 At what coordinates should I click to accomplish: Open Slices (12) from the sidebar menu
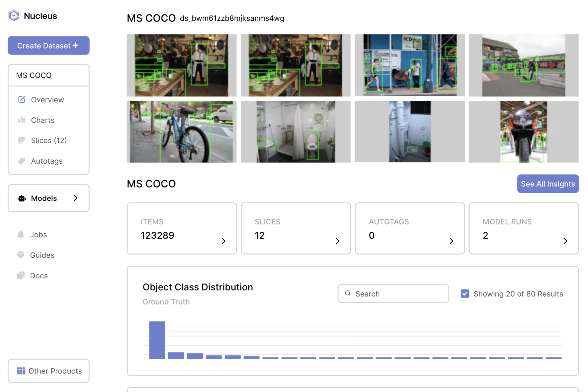[49, 140]
